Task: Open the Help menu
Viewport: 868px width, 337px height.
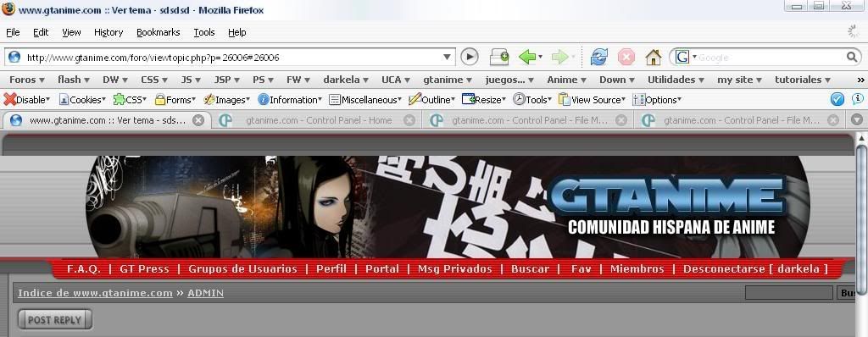Action: click(x=237, y=32)
